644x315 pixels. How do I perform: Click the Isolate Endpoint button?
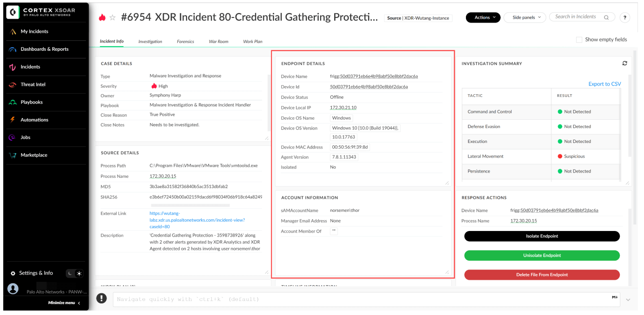point(542,236)
